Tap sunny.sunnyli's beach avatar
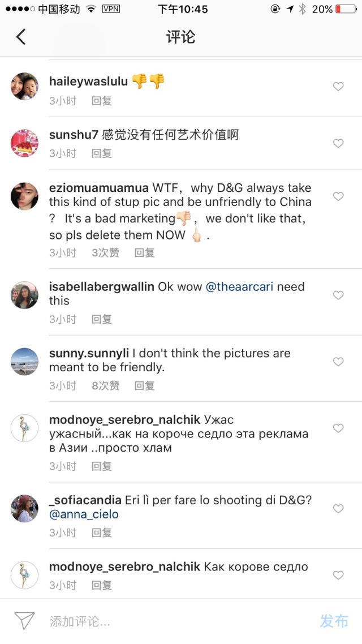 (x=24, y=362)
